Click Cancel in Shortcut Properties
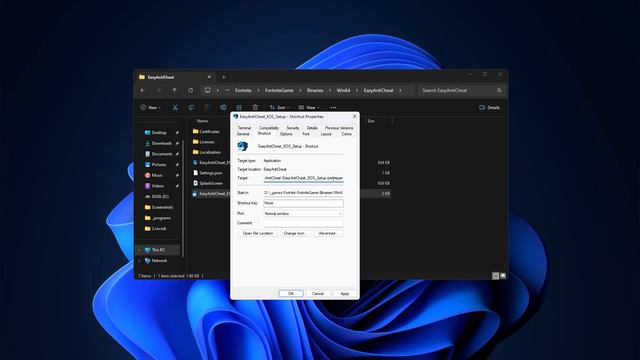This screenshot has height=360, width=640. coord(318,293)
